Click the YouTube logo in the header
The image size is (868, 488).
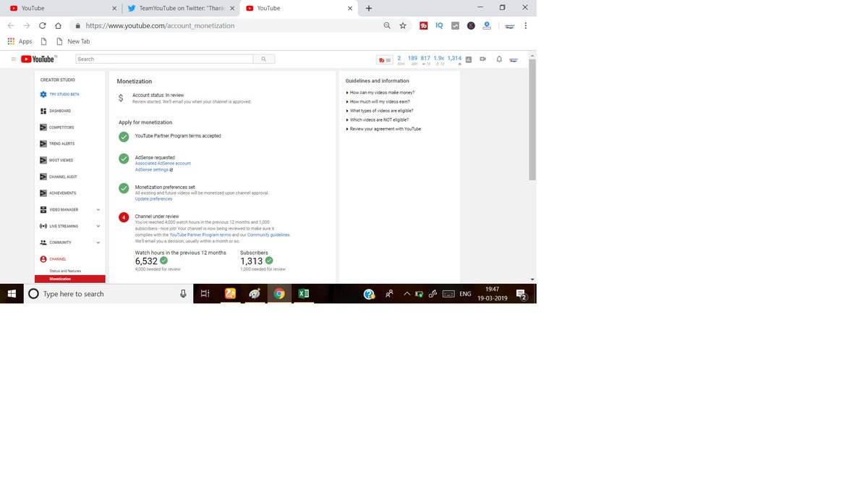[38, 59]
